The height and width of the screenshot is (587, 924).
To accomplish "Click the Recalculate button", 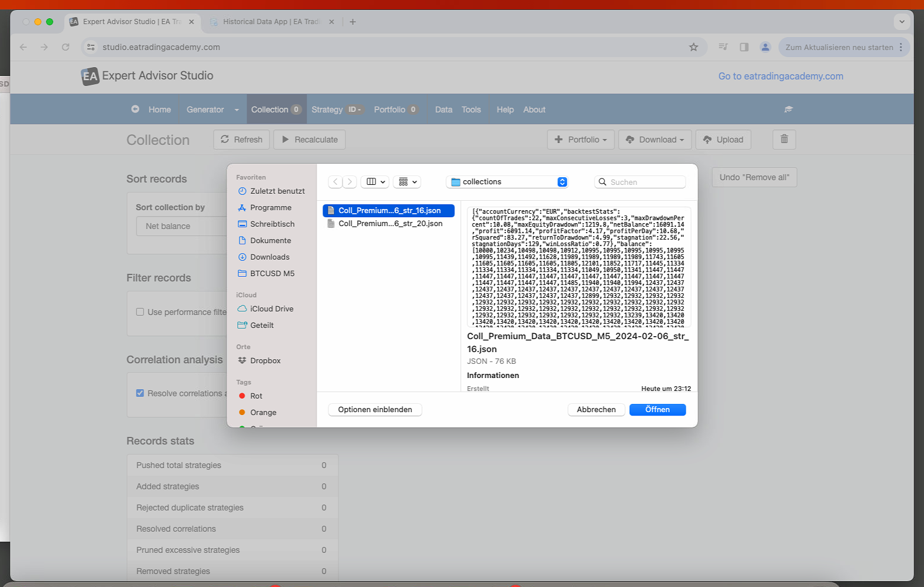I will point(310,140).
